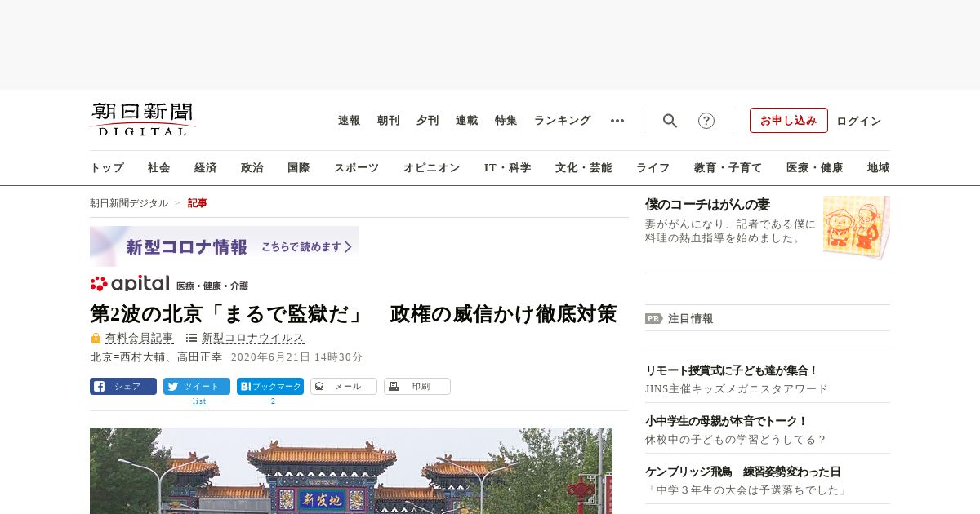Go to 国際 section
This screenshot has height=514, width=980.
[x=299, y=168]
